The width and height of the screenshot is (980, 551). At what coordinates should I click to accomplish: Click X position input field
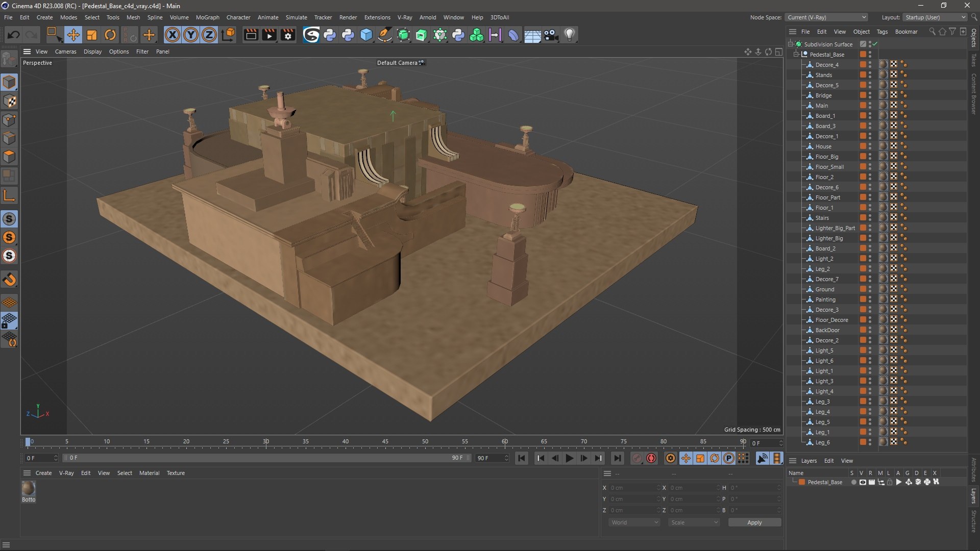[634, 488]
